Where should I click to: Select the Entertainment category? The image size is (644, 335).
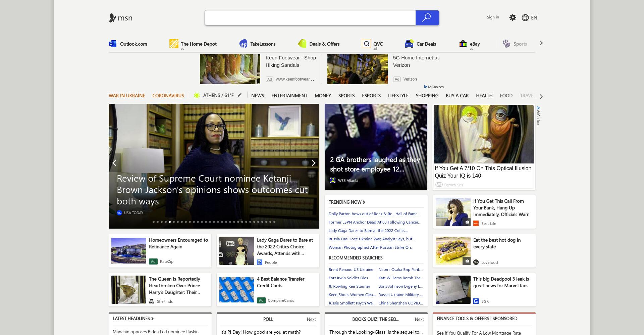pos(289,96)
